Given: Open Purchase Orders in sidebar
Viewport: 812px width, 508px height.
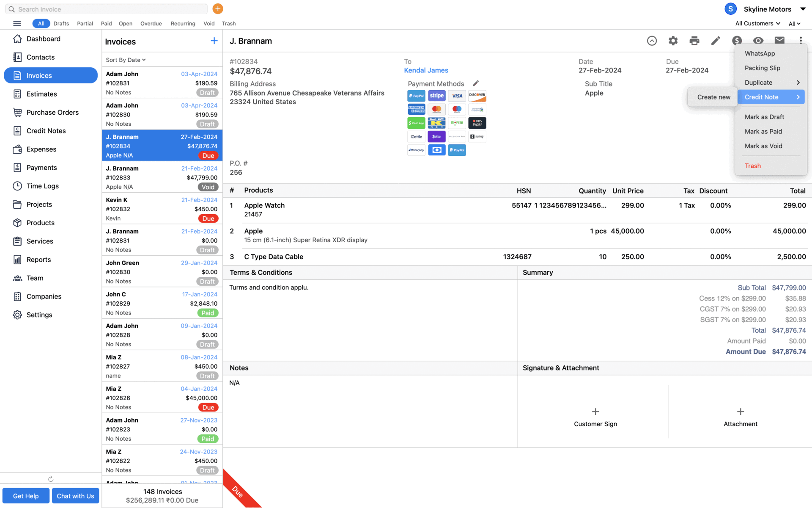Looking at the screenshot, I should (x=51, y=112).
